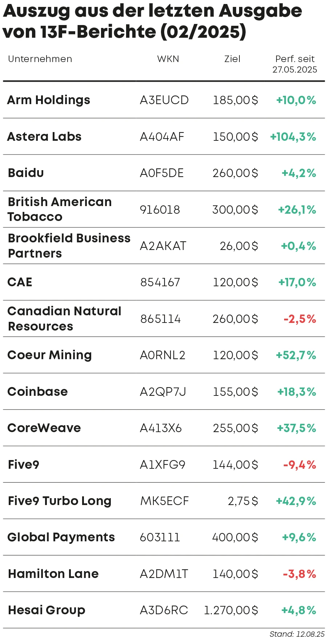327x644 pixels.
Task: Select Global Payments target price 400,00$
Action: tap(235, 537)
